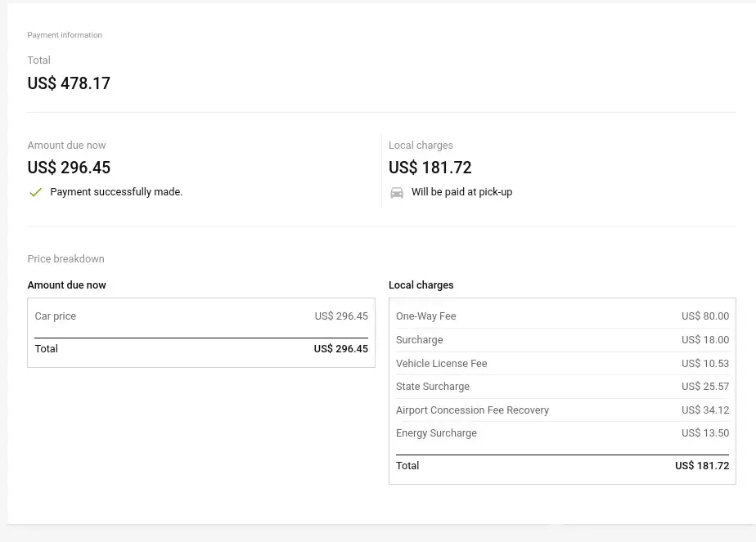Click the bold 'Amount due now' breakdown heading

66,285
